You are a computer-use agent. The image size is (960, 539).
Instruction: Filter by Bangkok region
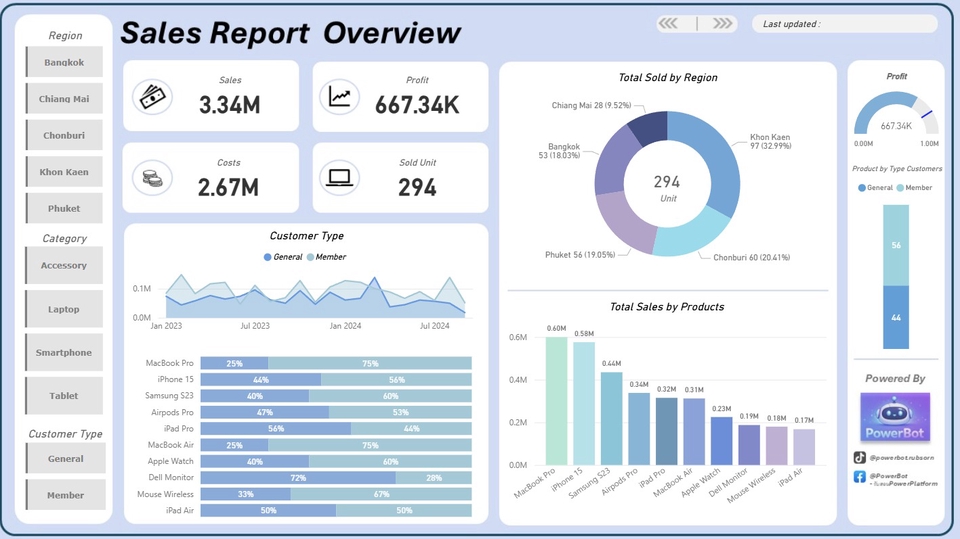pyautogui.click(x=64, y=62)
